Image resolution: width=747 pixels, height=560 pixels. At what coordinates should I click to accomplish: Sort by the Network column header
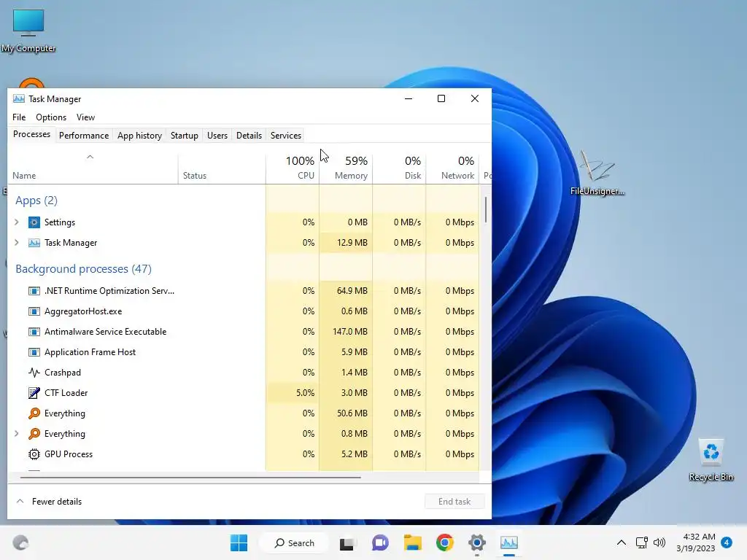point(452,168)
